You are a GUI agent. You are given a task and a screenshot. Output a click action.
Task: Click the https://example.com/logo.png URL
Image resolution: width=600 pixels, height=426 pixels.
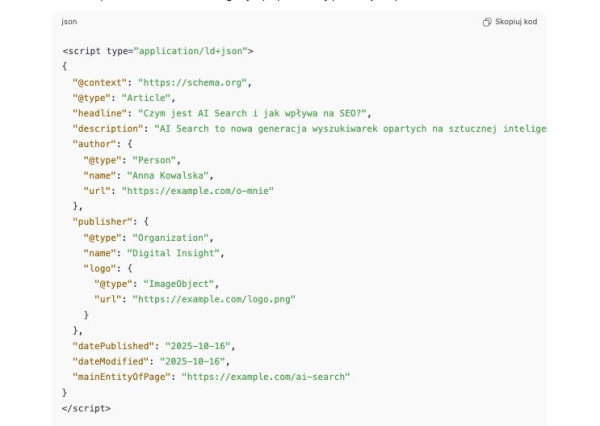214,299
